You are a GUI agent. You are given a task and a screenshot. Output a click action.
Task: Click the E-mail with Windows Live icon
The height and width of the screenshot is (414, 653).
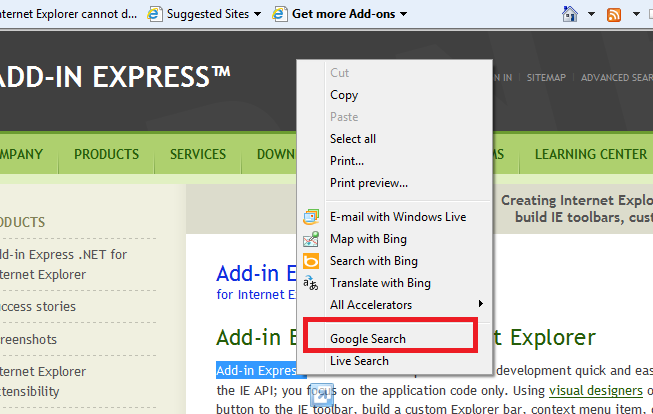(311, 217)
